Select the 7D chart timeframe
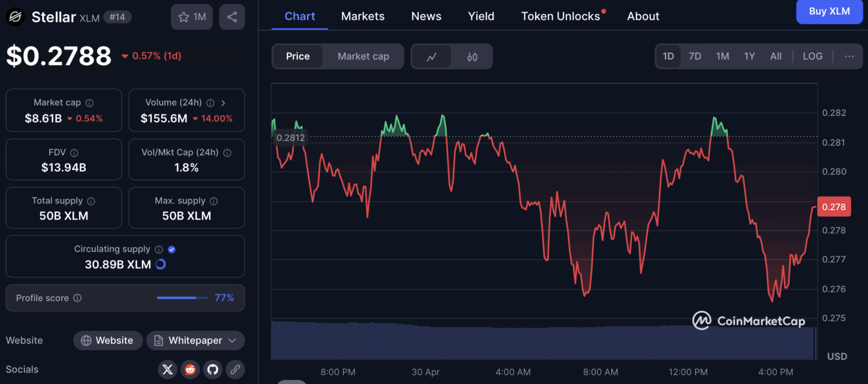This screenshot has width=868, height=384. click(695, 56)
